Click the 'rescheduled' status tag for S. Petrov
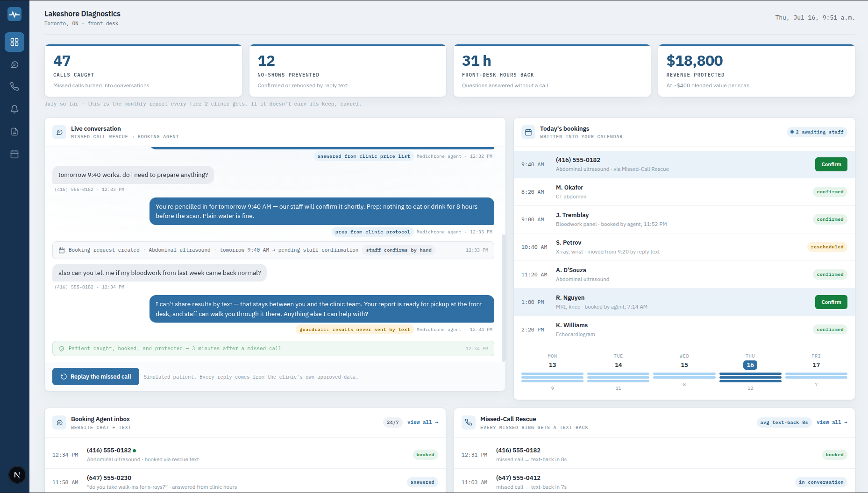868x493 pixels. tap(827, 247)
